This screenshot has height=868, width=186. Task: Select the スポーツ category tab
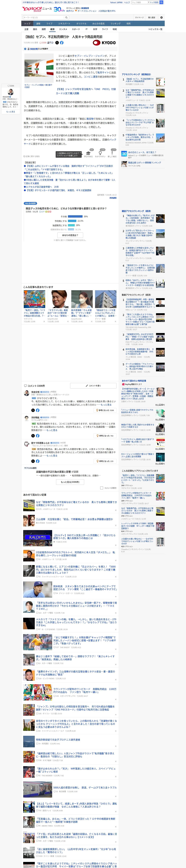[x=76, y=29]
